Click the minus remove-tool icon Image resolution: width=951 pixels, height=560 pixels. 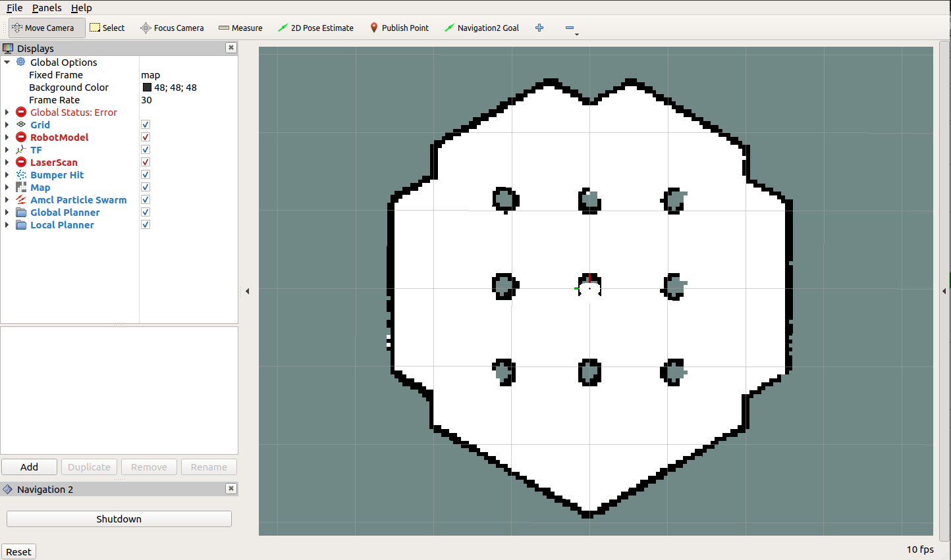570,28
